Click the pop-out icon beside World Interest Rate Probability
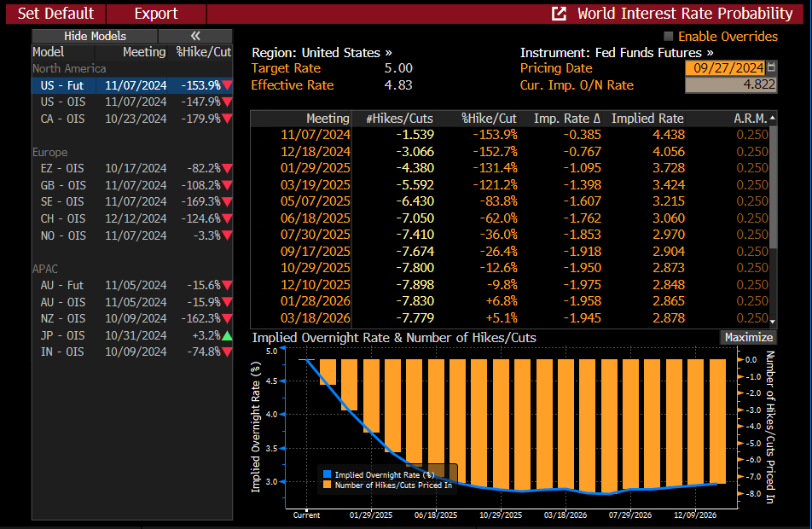 tap(559, 14)
